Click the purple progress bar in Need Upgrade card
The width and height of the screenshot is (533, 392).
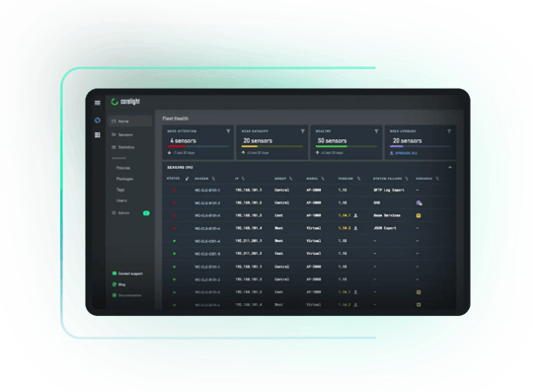(x=397, y=146)
